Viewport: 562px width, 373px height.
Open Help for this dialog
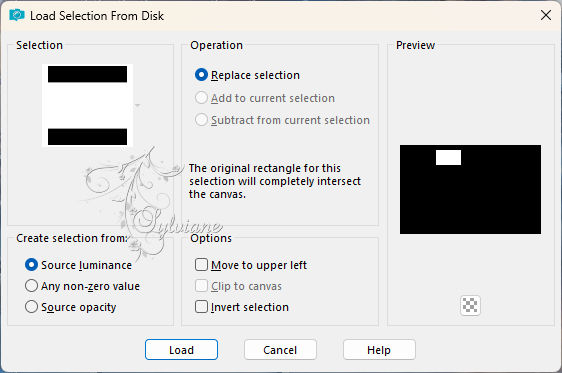coord(379,350)
